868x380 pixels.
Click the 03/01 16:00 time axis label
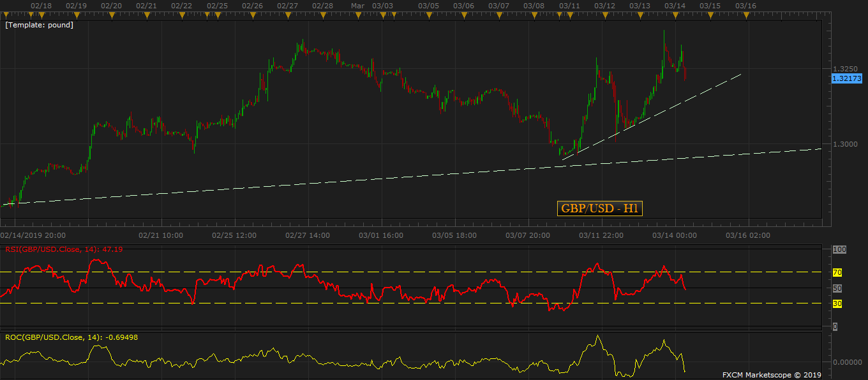(380, 235)
